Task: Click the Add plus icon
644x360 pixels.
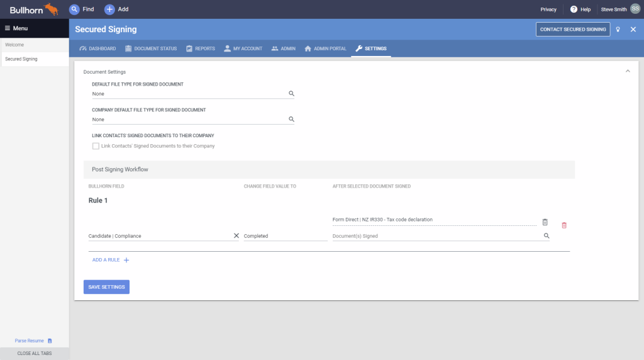Action: click(x=109, y=9)
